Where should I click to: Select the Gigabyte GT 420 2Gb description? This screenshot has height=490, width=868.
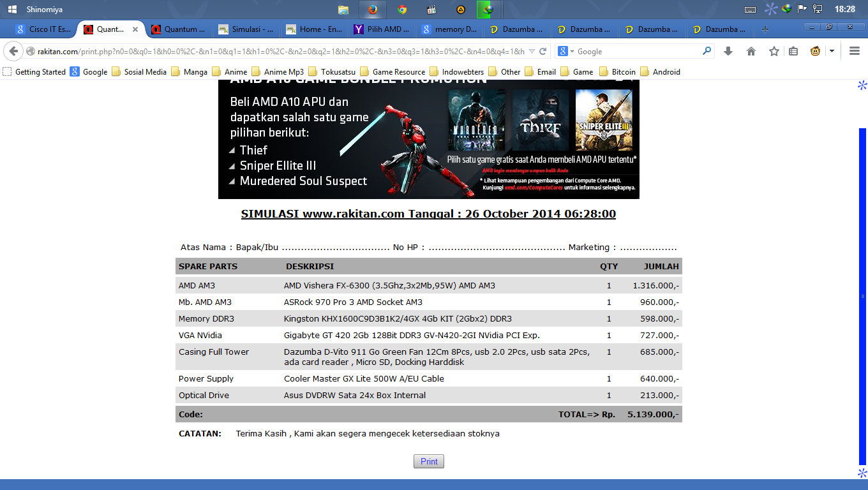pos(412,335)
